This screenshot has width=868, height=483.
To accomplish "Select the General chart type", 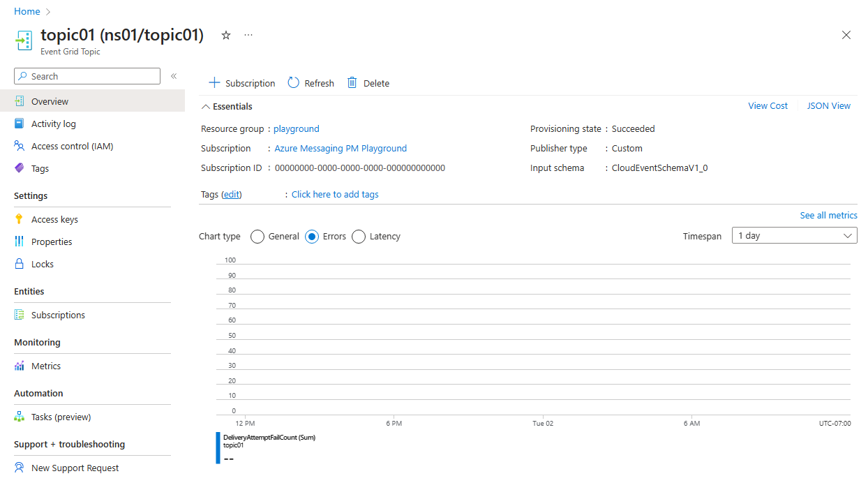I will [257, 236].
